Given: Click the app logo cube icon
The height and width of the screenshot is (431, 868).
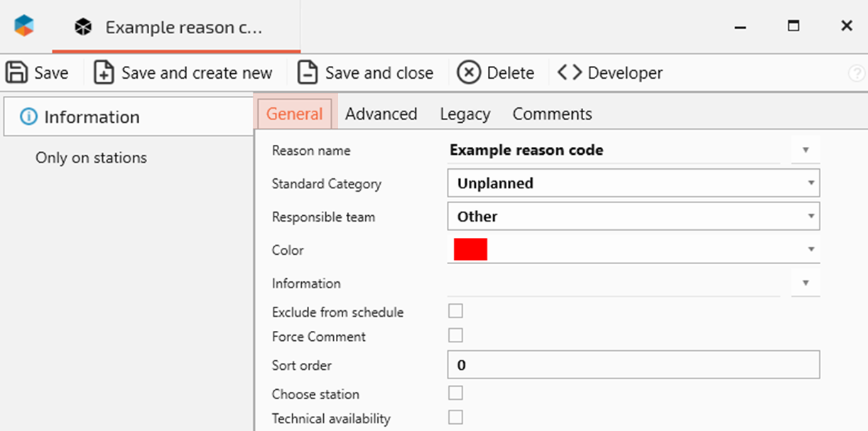Looking at the screenshot, I should 24,26.
